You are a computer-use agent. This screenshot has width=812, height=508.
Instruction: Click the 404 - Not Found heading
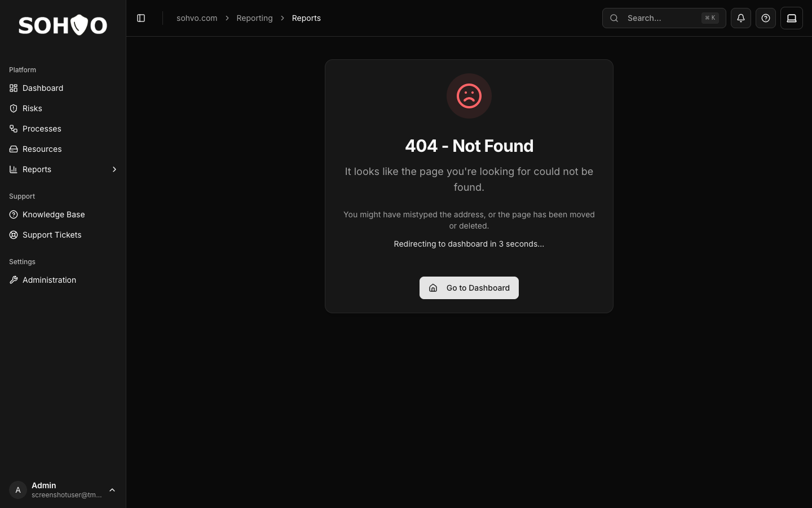pyautogui.click(x=469, y=146)
